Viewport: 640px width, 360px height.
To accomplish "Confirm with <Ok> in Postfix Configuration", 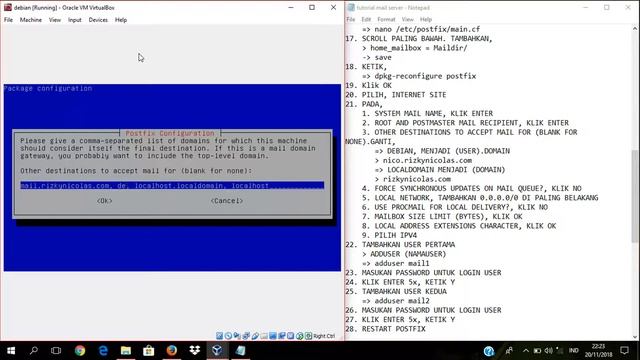I will [104, 201].
